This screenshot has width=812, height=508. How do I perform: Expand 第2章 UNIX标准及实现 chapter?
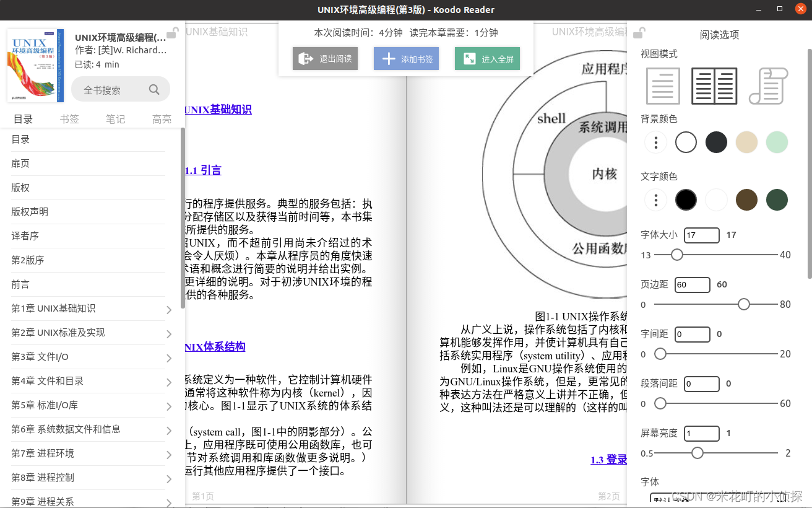(169, 334)
